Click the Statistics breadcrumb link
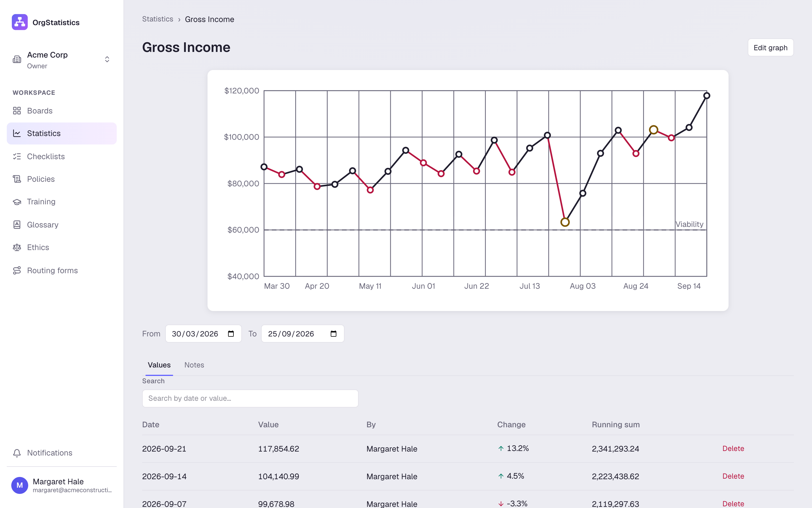The width and height of the screenshot is (812, 508). tap(158, 19)
